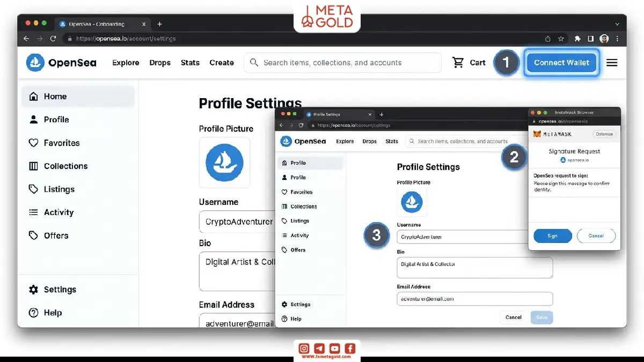Click the OpenSea logo in the small Profile Settings window

coord(303,142)
